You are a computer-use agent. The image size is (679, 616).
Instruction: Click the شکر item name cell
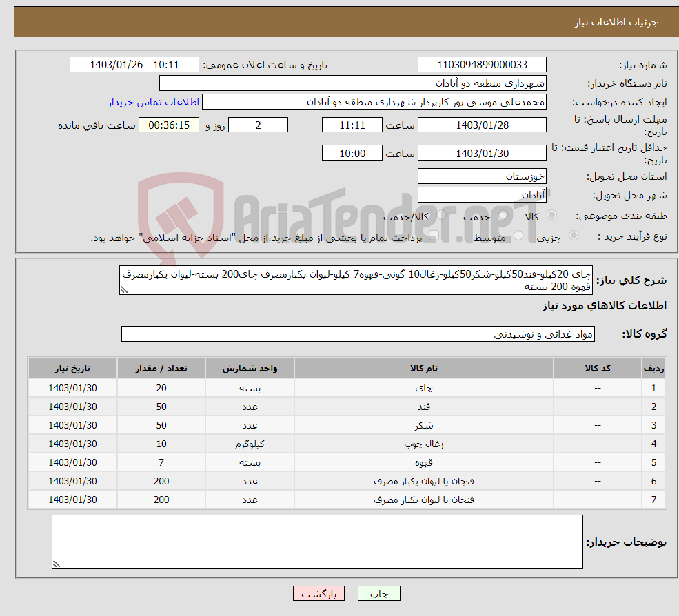(423, 425)
